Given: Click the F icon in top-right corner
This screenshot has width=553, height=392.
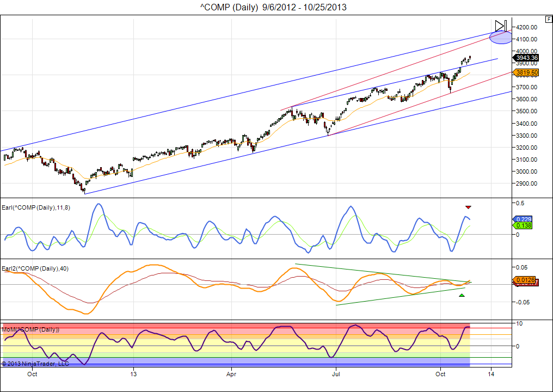Looking at the screenshot, I should point(549,19).
